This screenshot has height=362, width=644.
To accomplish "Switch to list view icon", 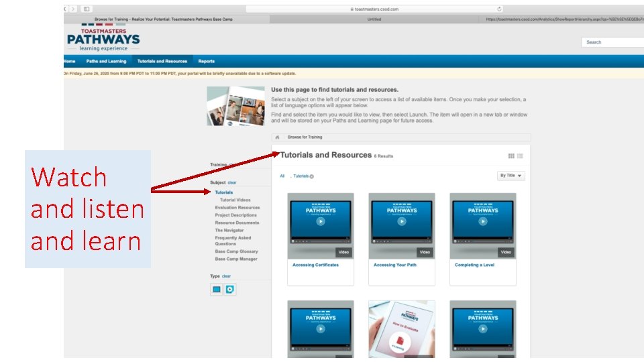I will (520, 156).
